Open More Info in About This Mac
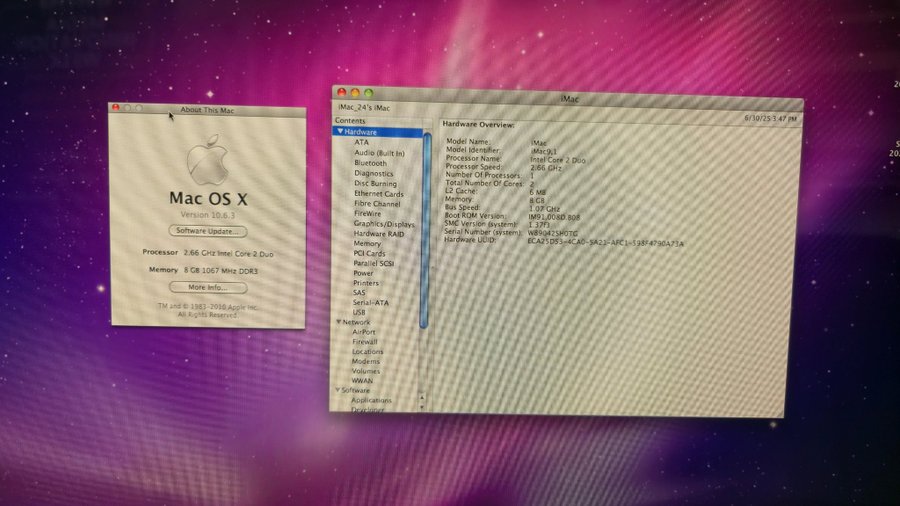This screenshot has width=900, height=506. 207,287
